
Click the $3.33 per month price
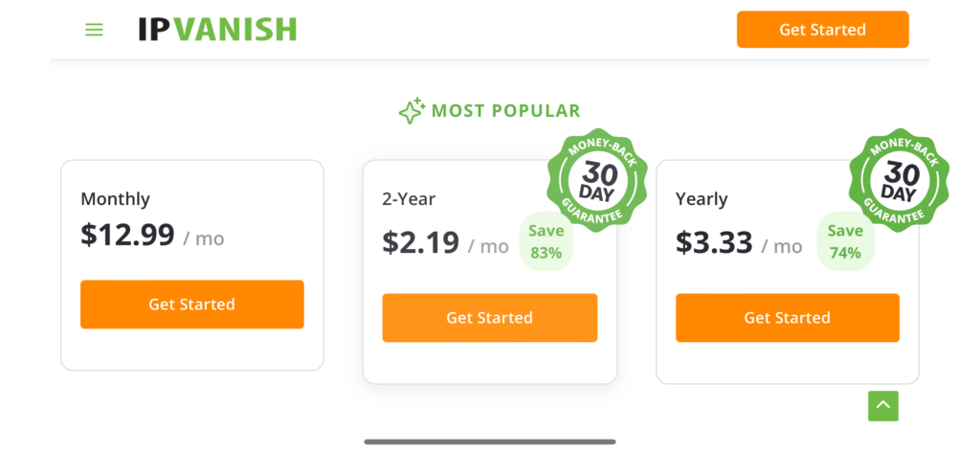pyautogui.click(x=739, y=242)
